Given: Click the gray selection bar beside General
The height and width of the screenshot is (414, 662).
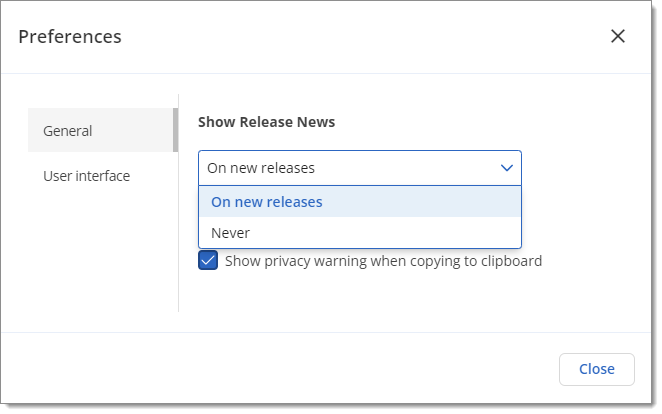Looking at the screenshot, I should [x=175, y=130].
